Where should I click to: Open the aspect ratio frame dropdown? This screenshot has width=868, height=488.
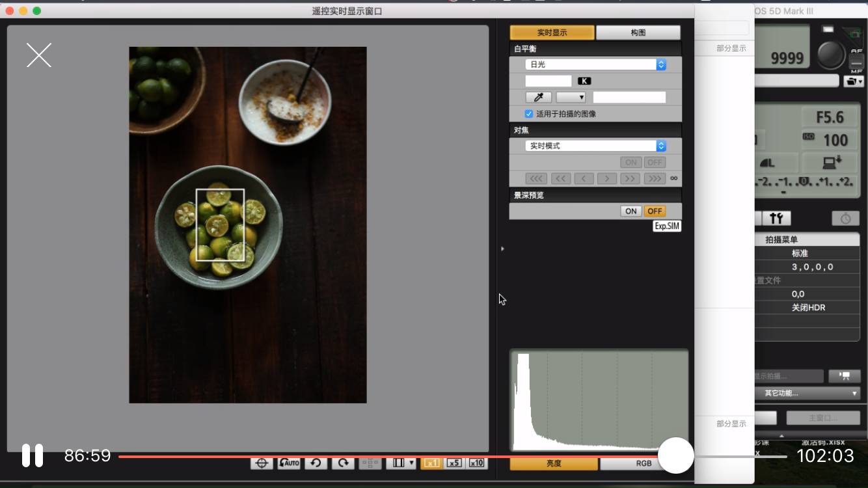tap(401, 463)
